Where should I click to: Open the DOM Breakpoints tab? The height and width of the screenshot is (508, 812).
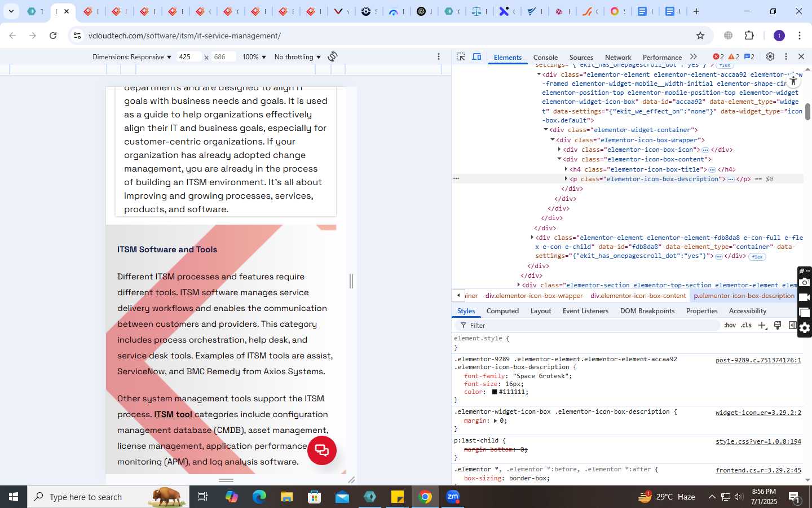[647, 311]
